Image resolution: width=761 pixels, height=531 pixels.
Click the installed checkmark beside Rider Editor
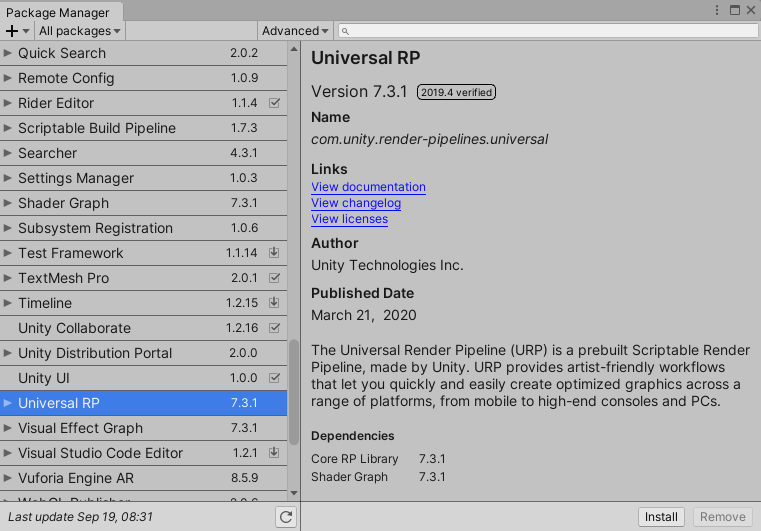[x=274, y=103]
